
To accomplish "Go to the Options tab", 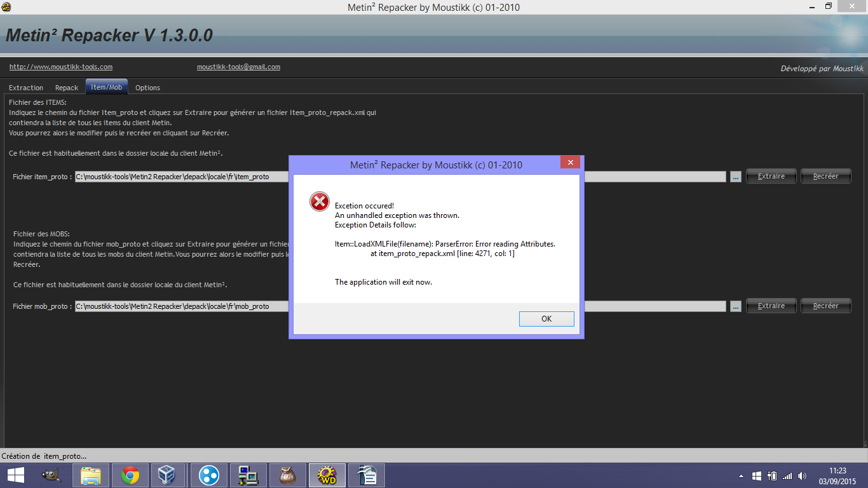I will (147, 88).
